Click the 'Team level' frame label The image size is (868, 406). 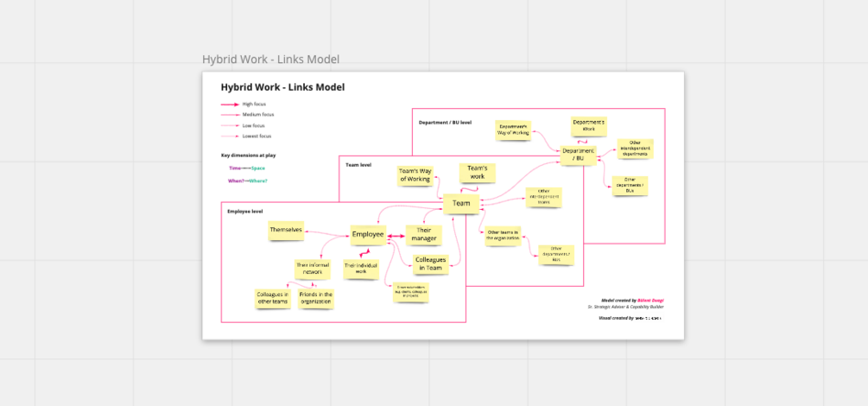pos(358,165)
